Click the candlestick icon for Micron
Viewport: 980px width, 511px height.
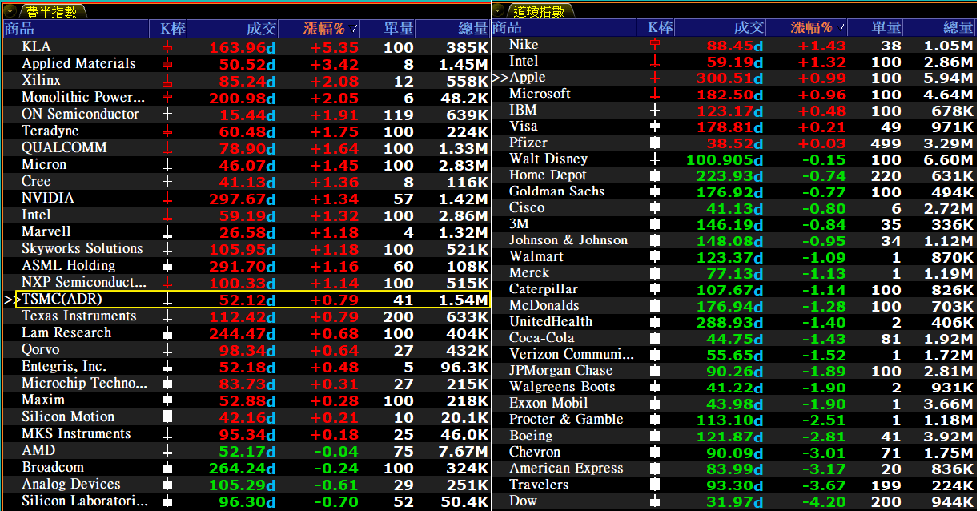pos(167,165)
